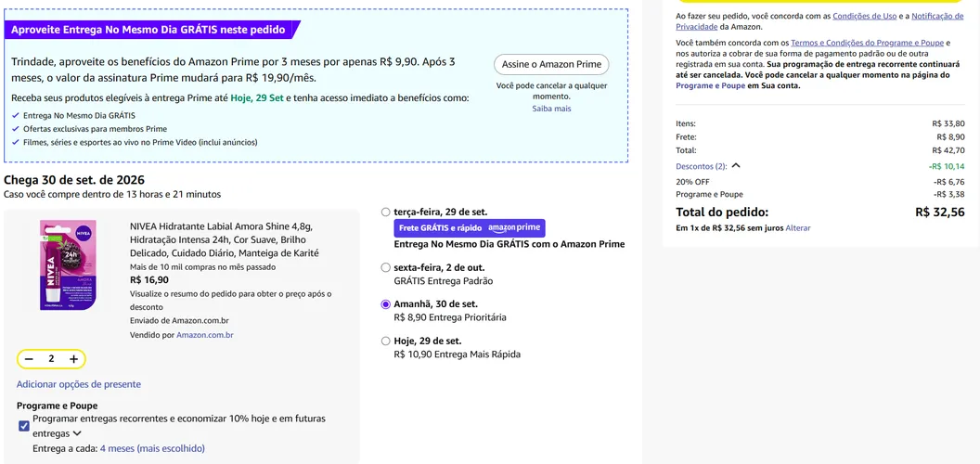Viewport: 980px width, 464px height.
Task: Open seller link Amazon.com.br
Action: [x=205, y=335]
